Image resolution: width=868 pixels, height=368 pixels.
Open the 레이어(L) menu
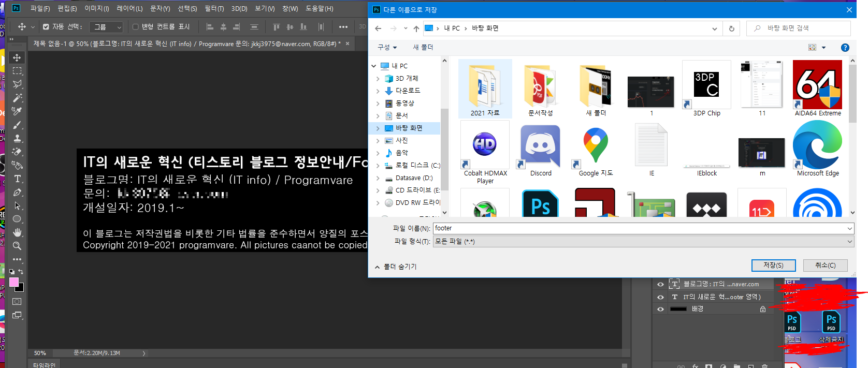click(129, 9)
